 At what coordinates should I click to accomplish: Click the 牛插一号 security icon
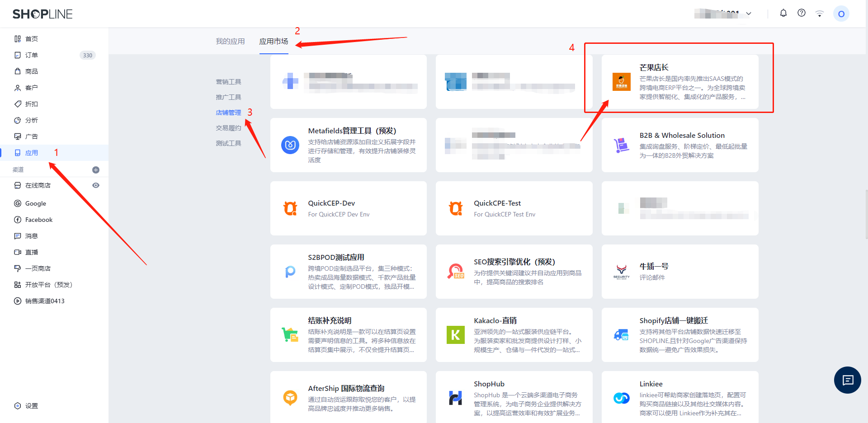(x=621, y=272)
